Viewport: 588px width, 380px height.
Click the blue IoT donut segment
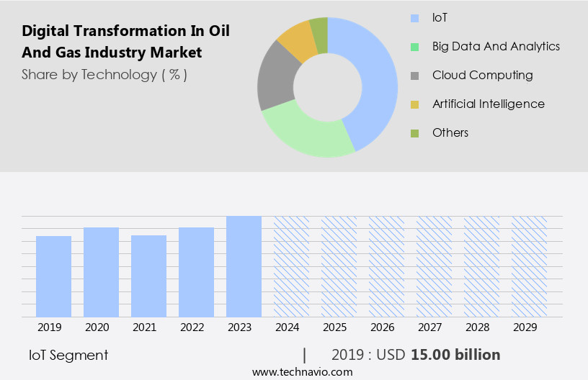click(376, 79)
